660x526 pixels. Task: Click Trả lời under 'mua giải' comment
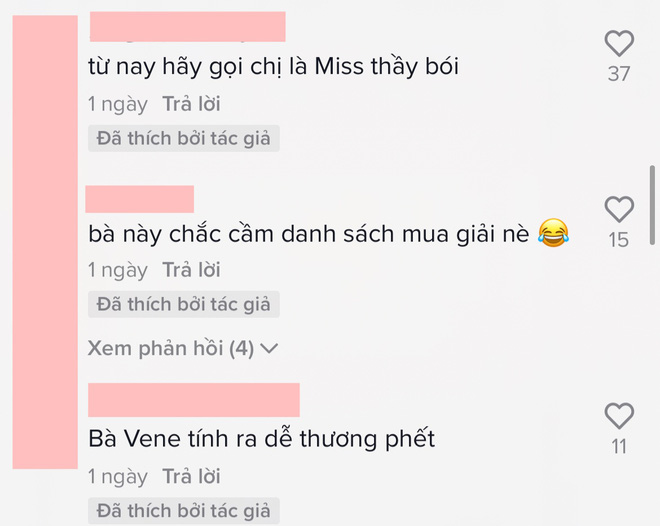[192, 270]
